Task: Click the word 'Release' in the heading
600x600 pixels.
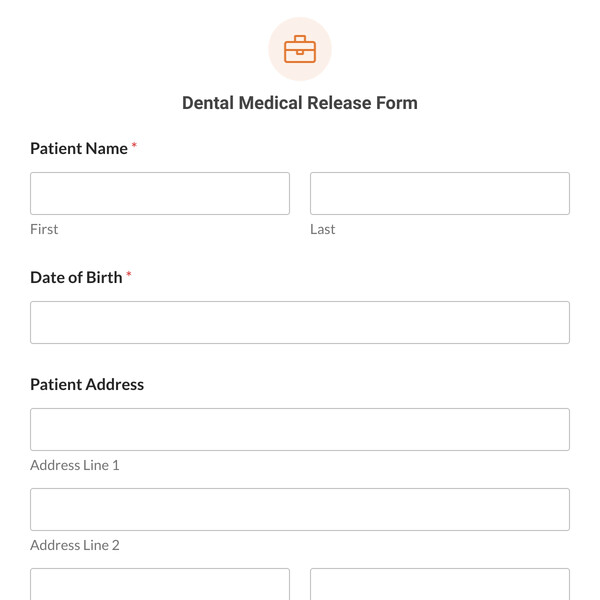Action: [343, 103]
